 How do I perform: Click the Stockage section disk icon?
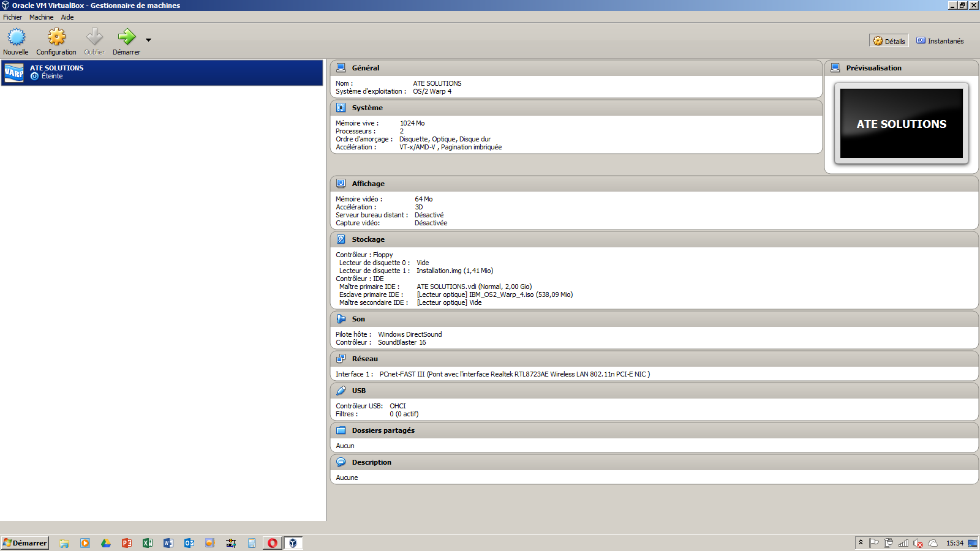(x=341, y=239)
